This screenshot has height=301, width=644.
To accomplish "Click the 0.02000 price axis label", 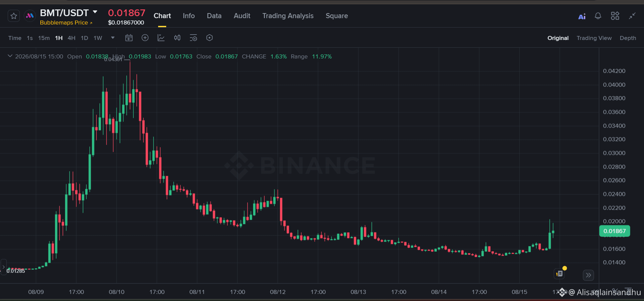I will 614,221.
